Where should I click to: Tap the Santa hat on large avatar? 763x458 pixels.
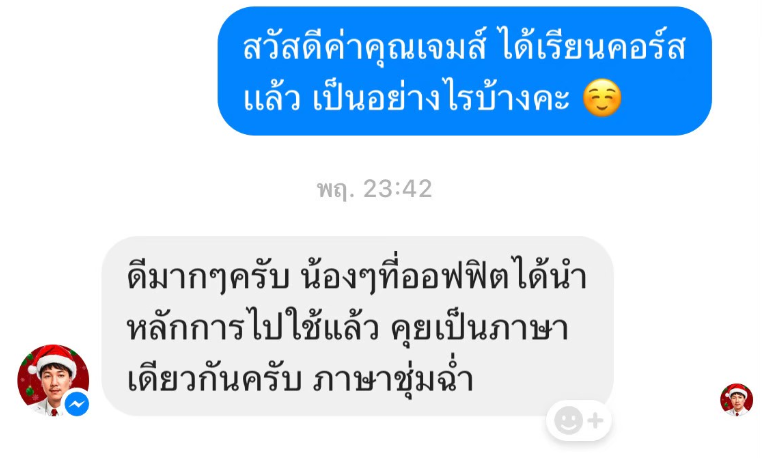point(52,357)
